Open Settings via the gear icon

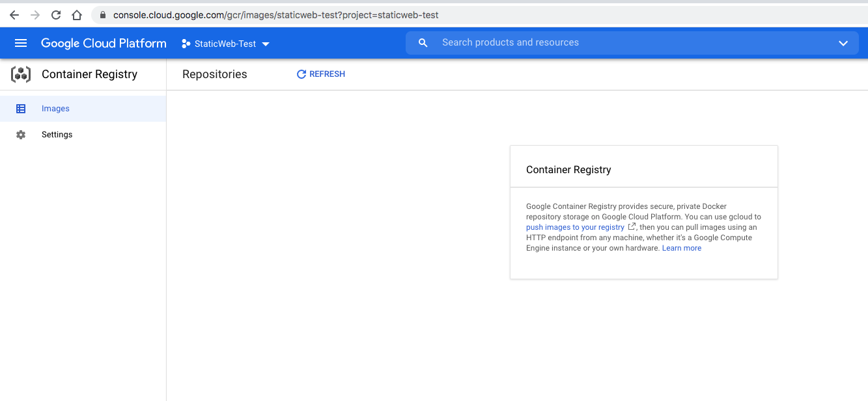click(20, 134)
